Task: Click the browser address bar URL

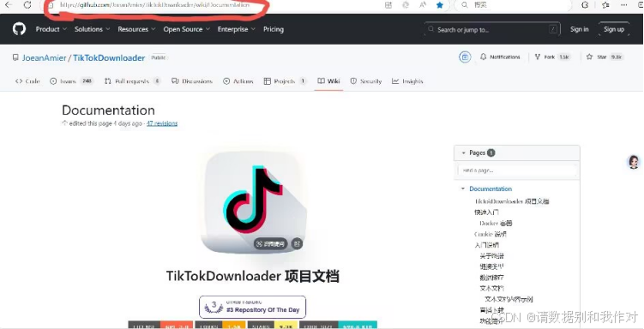Action: pyautogui.click(x=154, y=5)
